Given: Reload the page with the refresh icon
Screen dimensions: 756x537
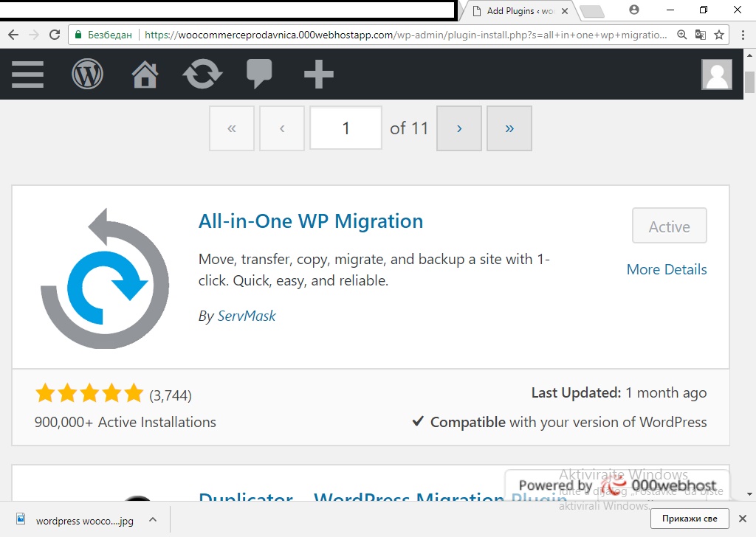Looking at the screenshot, I should [55, 35].
